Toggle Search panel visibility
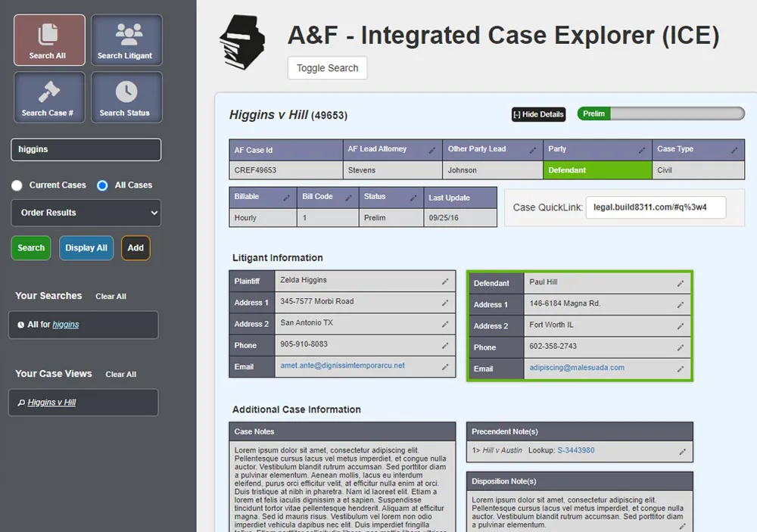This screenshot has width=757, height=532. [327, 68]
